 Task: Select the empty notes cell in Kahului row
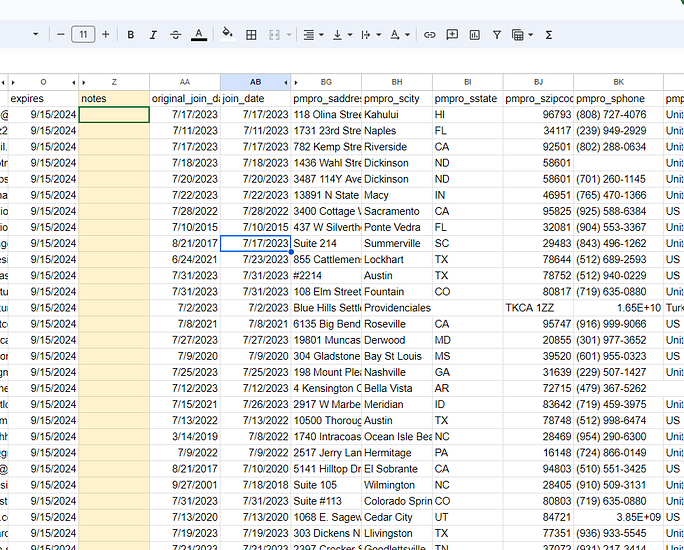[x=114, y=115]
